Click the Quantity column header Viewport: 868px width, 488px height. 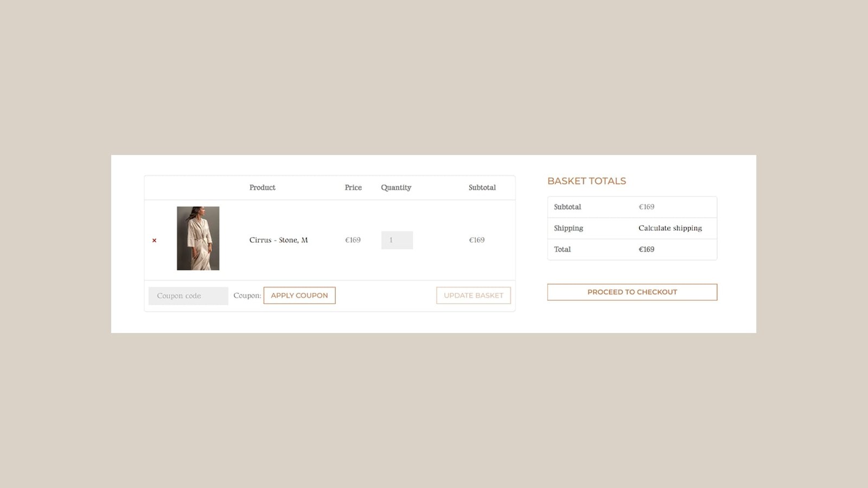coord(396,188)
